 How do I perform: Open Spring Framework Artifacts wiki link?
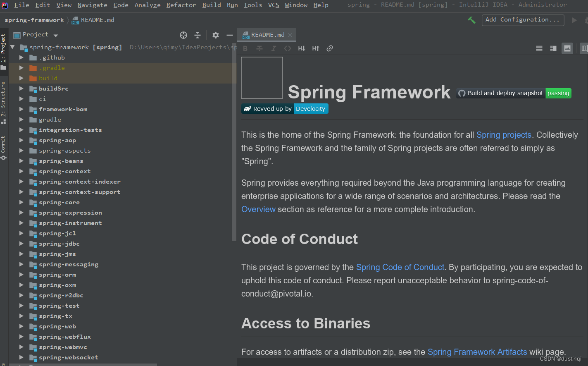pyautogui.click(x=477, y=352)
